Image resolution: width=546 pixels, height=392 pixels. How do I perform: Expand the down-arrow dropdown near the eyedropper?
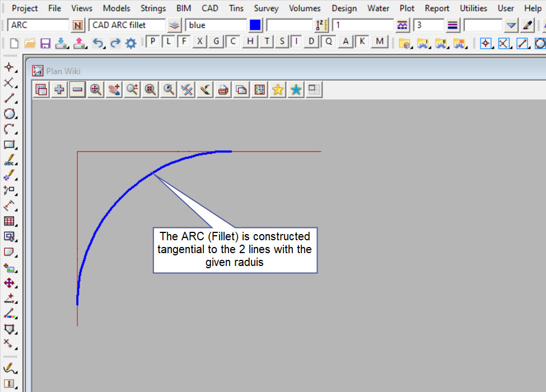click(511, 25)
